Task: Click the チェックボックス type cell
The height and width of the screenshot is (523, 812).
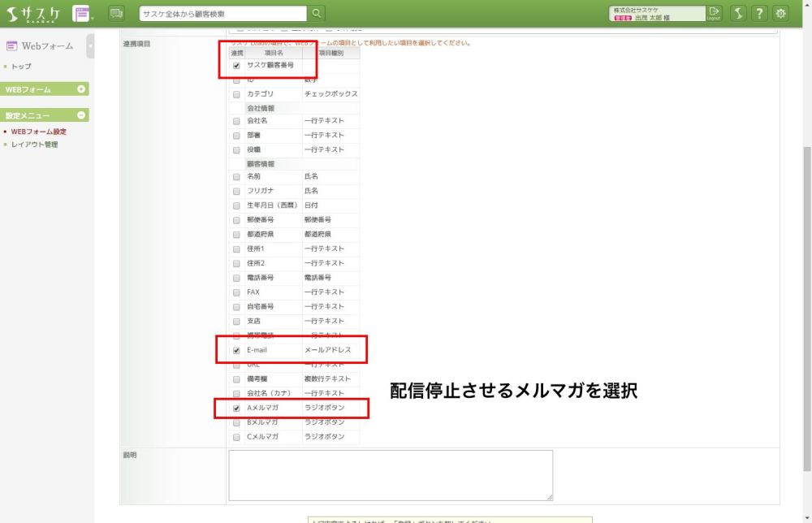Action: click(x=331, y=93)
